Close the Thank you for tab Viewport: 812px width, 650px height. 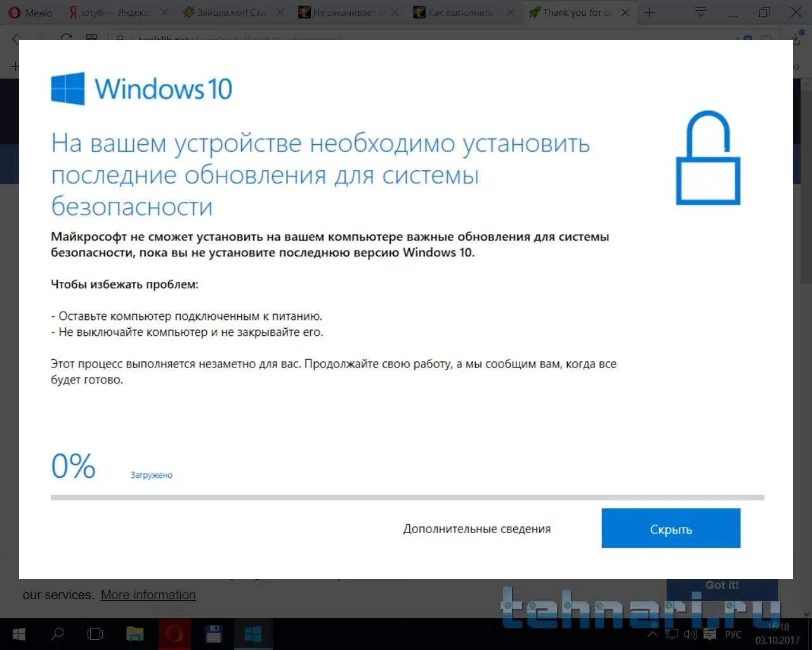coord(625,13)
